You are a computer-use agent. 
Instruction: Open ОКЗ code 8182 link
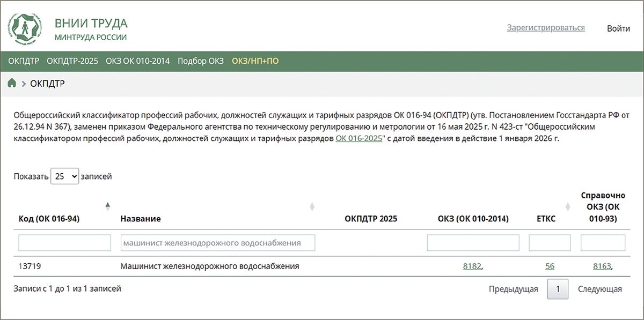click(472, 266)
